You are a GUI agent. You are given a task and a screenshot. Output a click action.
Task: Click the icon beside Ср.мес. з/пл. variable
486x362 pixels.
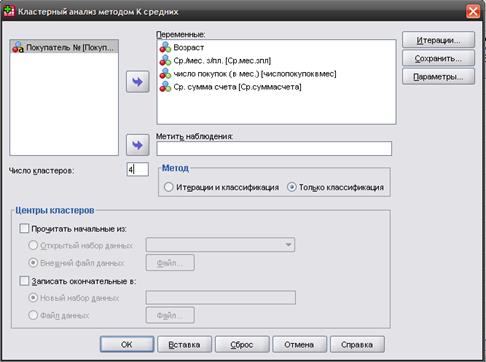165,60
